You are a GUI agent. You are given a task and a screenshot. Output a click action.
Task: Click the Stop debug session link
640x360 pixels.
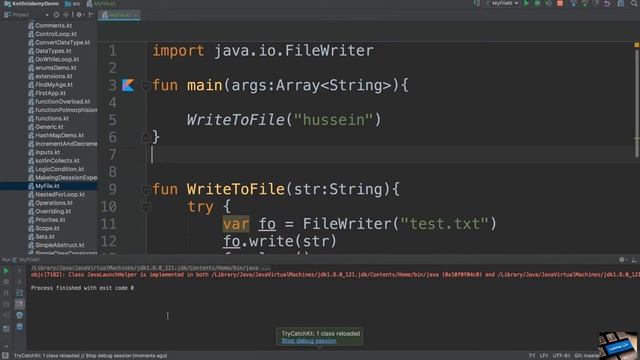pyautogui.click(x=309, y=341)
